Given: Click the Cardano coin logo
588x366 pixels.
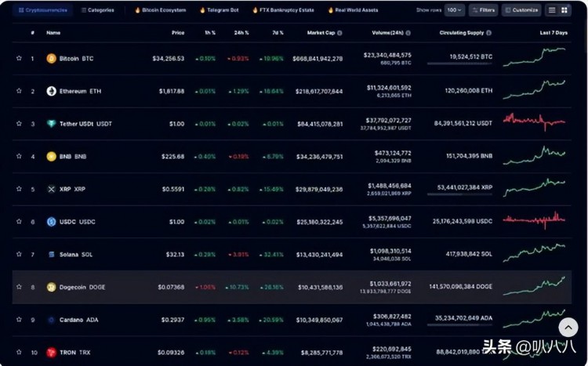Looking at the screenshot, I should (x=52, y=320).
